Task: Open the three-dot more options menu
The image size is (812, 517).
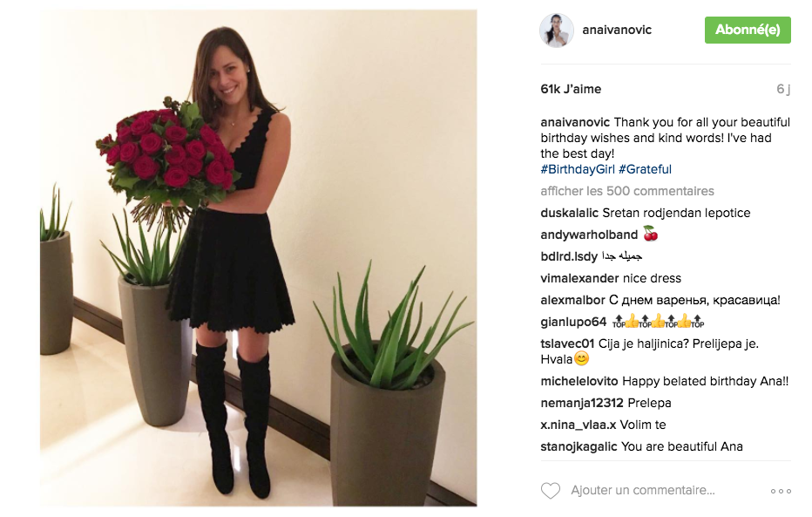Action: point(781,491)
